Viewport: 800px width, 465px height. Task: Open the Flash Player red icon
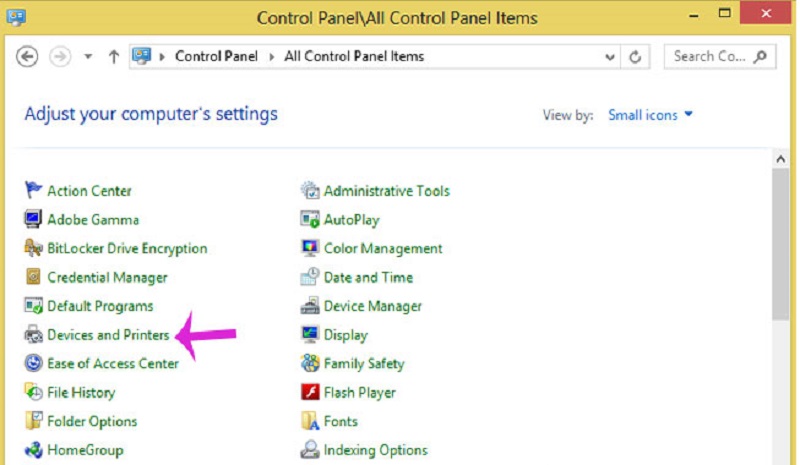tap(310, 392)
